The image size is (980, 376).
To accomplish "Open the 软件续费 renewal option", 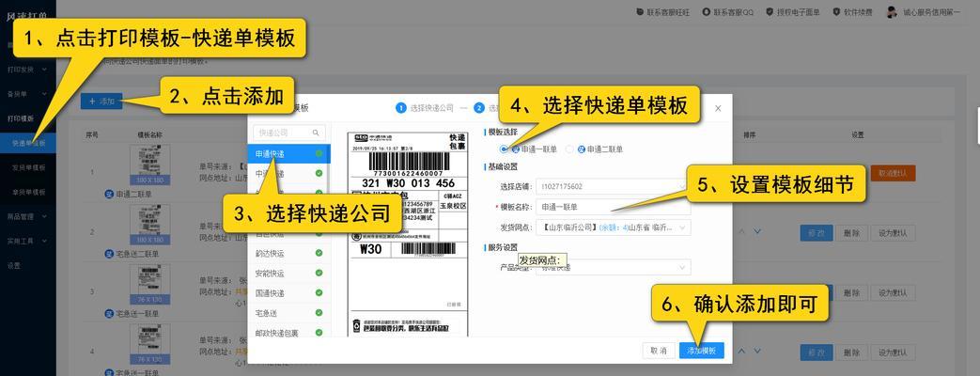I will [852, 12].
